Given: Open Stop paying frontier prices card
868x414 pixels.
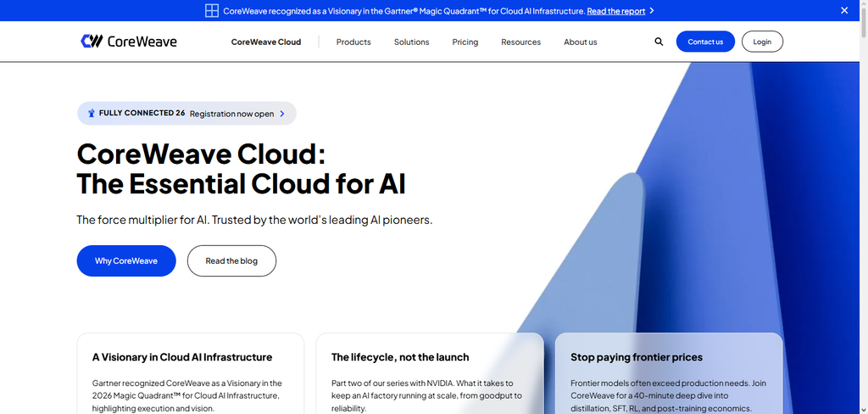Looking at the screenshot, I should click(669, 373).
